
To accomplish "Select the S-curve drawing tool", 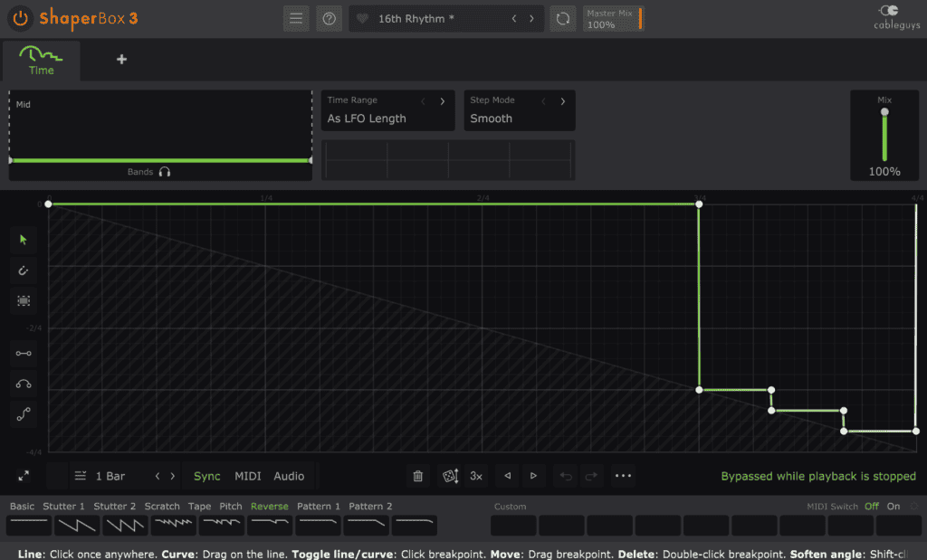I will pos(23,414).
